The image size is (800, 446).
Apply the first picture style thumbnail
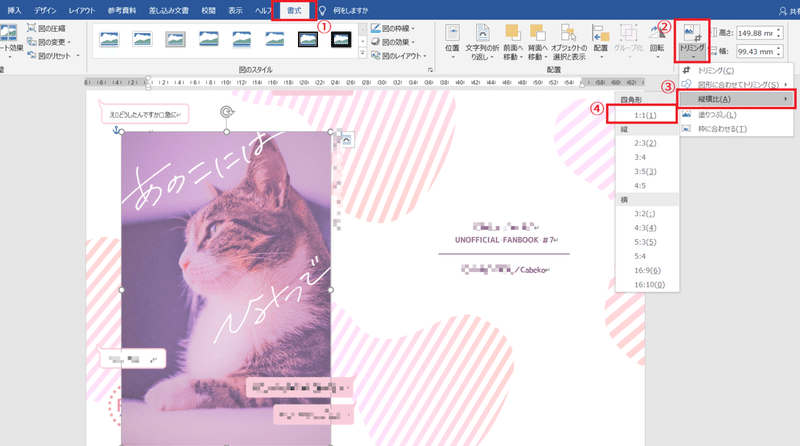pyautogui.click(x=109, y=39)
